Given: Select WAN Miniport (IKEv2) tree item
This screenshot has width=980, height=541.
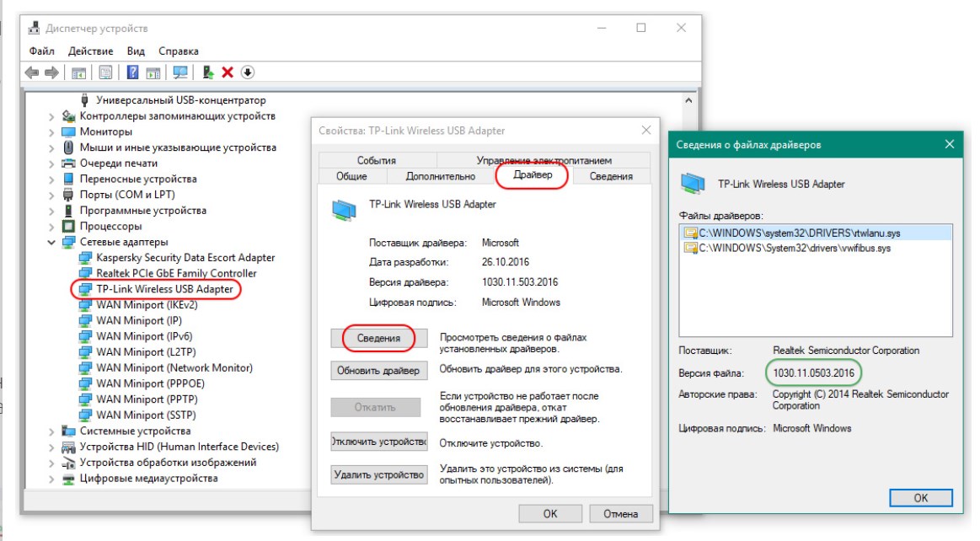Looking at the screenshot, I should tap(147, 305).
